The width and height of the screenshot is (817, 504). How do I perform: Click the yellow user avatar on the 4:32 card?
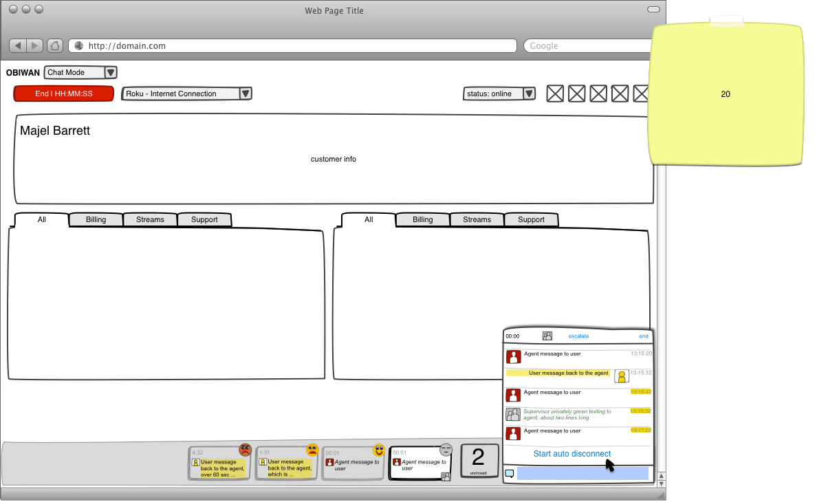tap(196, 462)
